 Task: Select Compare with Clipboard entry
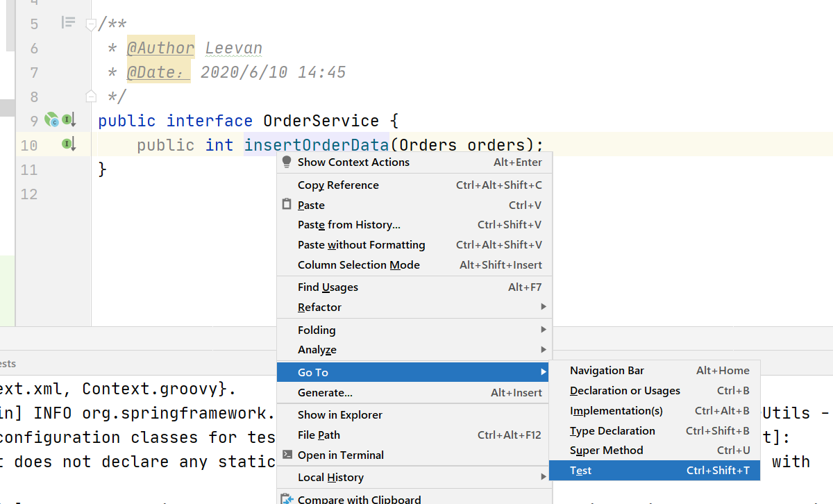click(x=414, y=498)
